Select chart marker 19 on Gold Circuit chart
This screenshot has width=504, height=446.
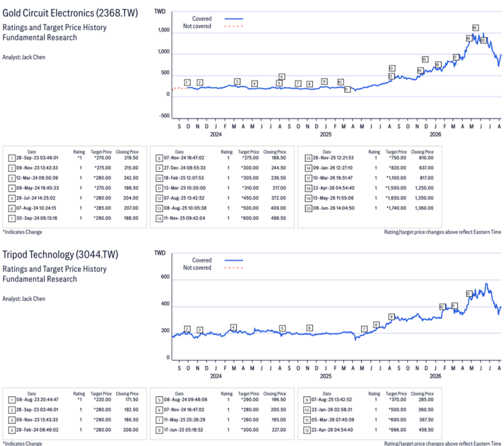click(476, 28)
